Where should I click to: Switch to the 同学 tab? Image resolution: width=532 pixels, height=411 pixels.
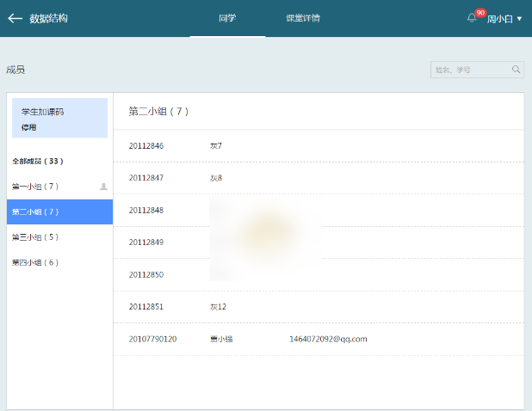tap(227, 18)
